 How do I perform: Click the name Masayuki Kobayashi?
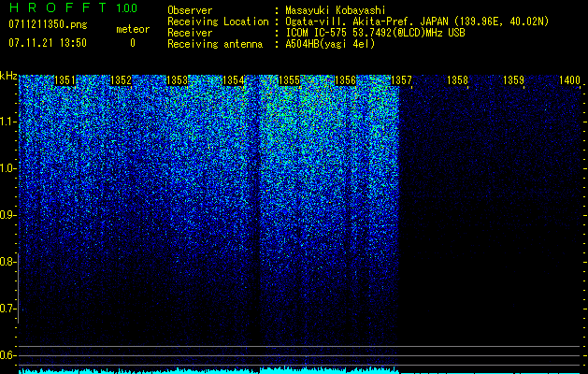tap(336, 10)
